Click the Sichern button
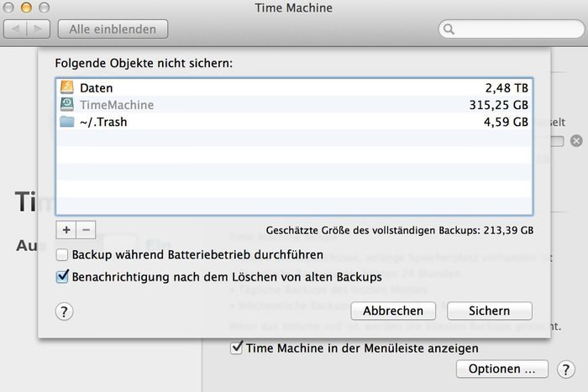 point(490,311)
